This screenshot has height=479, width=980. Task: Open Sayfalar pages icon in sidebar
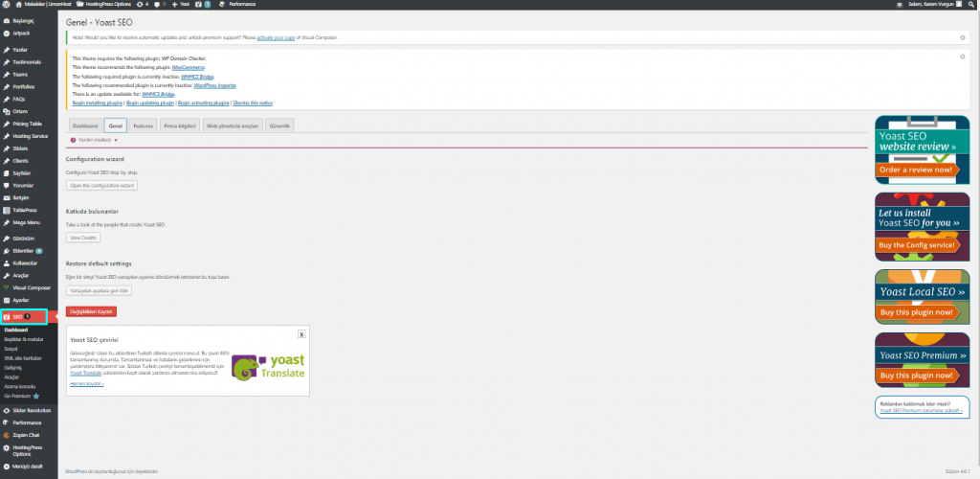point(7,173)
